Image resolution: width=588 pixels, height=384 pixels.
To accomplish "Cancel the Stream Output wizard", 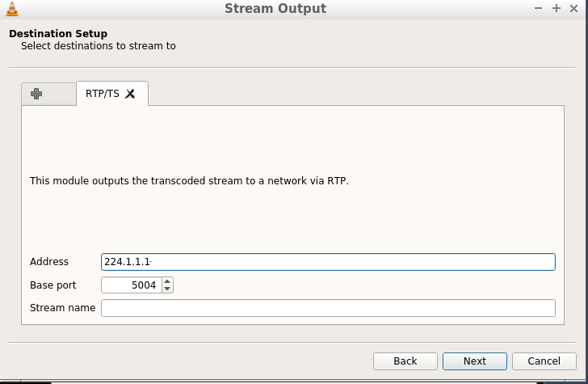I will pos(544,361).
